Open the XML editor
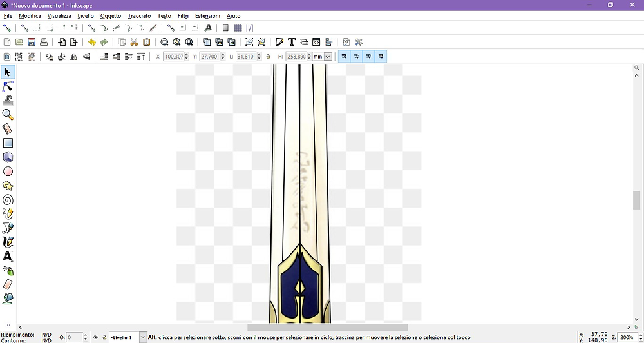 pyautogui.click(x=316, y=42)
